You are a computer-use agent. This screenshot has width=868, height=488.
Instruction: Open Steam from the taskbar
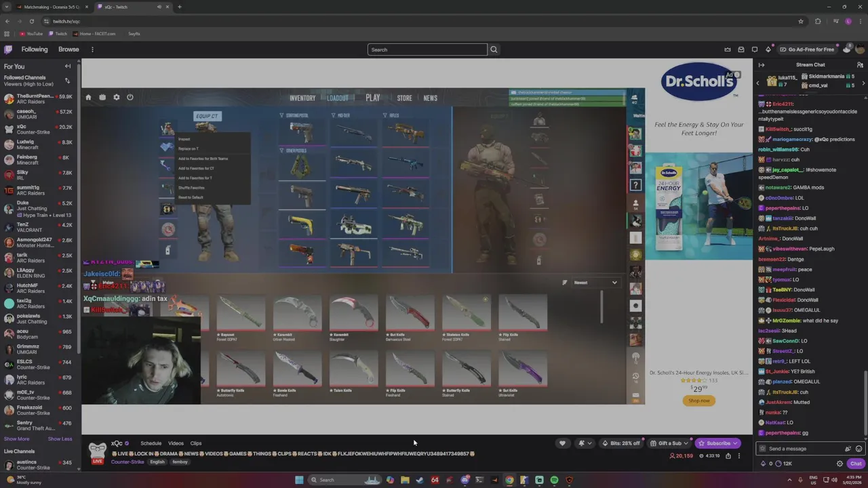point(420,480)
